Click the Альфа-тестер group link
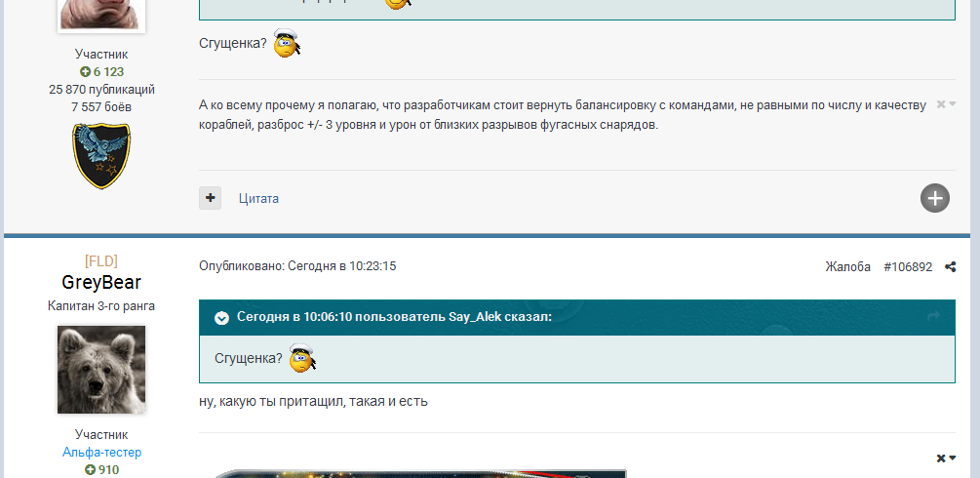 click(101, 453)
